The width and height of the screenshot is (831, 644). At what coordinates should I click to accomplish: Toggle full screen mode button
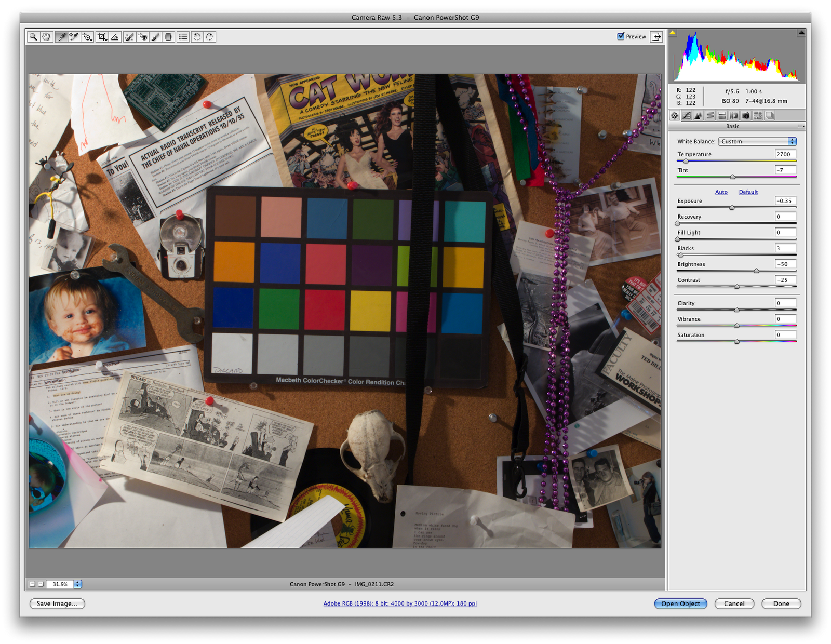point(656,36)
